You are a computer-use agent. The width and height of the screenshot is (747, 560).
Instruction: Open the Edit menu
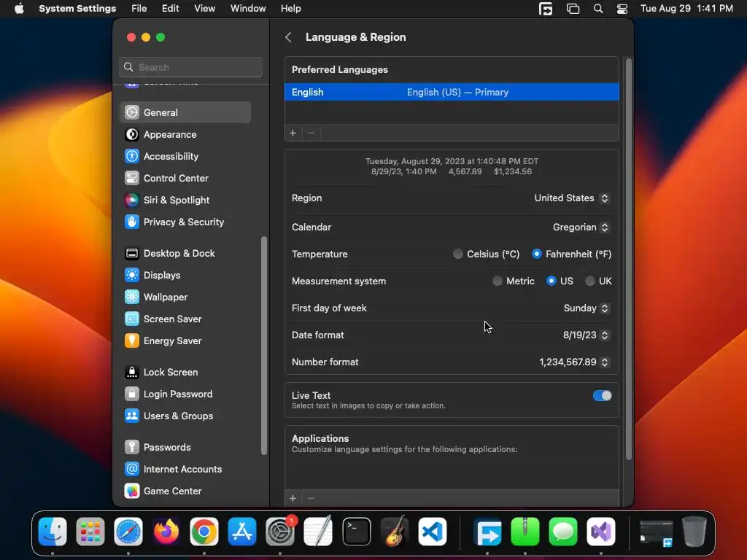point(170,9)
